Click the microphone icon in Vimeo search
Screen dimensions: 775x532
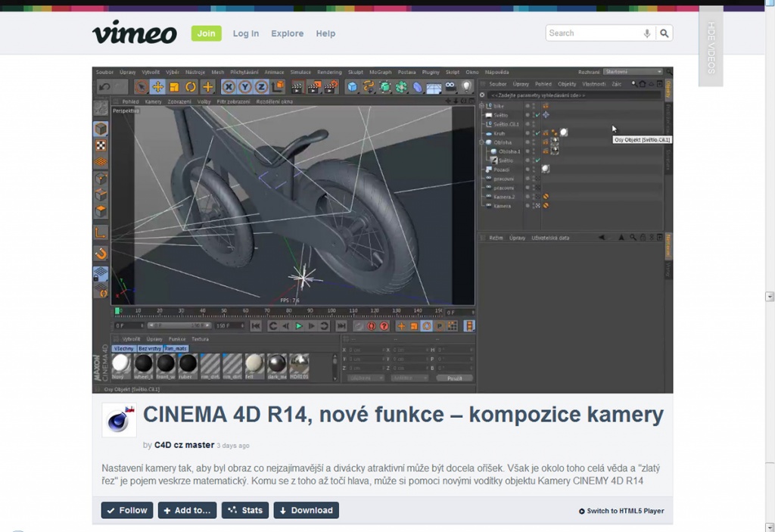coord(646,33)
